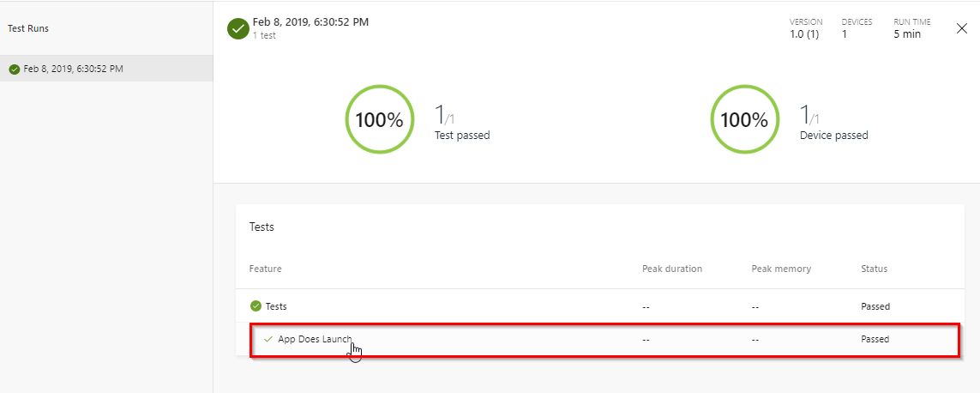Click the RUN TIME 5 min label
Viewport: 980px width, 393px height.
pos(912,29)
